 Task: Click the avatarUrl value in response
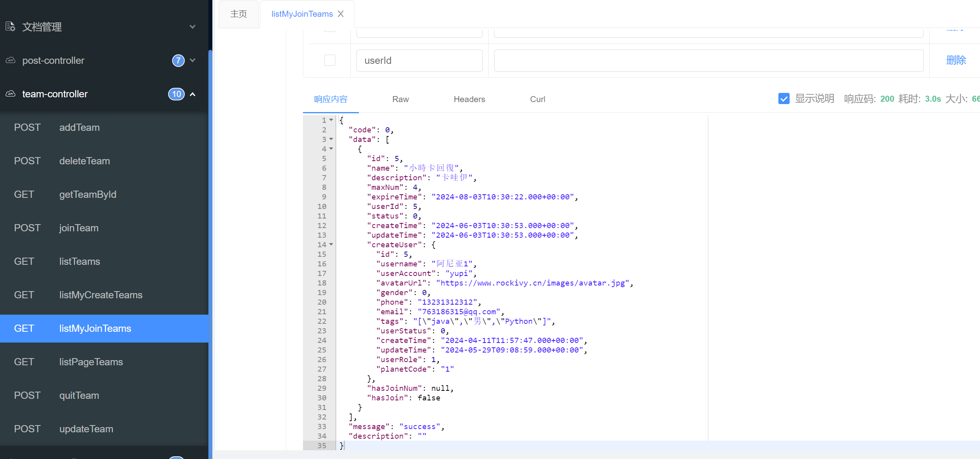click(x=533, y=283)
